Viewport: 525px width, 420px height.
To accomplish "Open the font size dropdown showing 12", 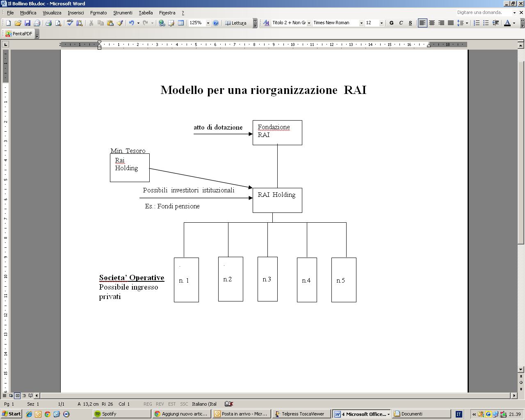I will (x=381, y=23).
